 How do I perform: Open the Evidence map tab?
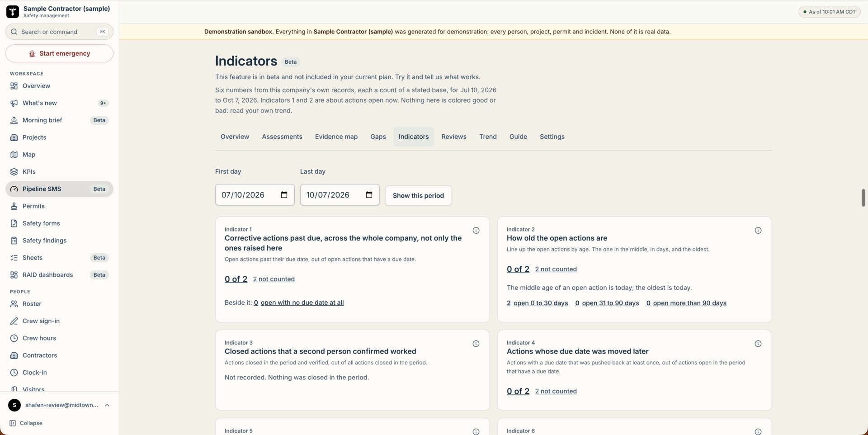(x=336, y=137)
